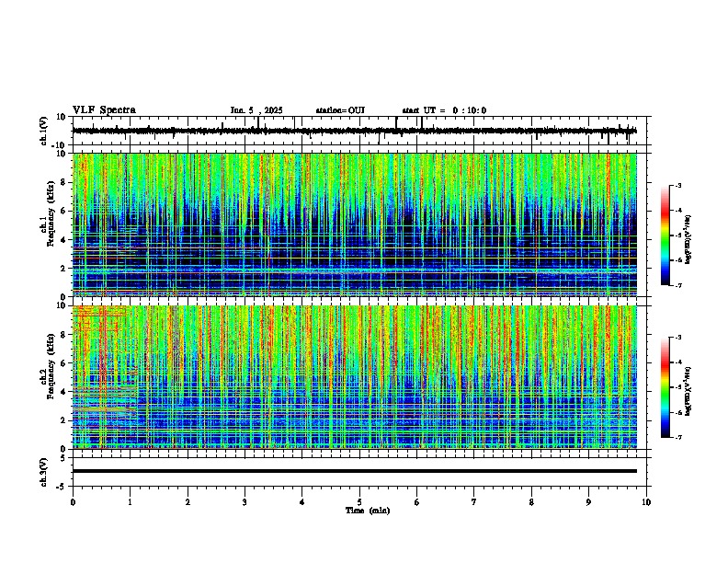
Task: Click the log(PSD) label beside ch.2 color bar
Action: (x=688, y=391)
